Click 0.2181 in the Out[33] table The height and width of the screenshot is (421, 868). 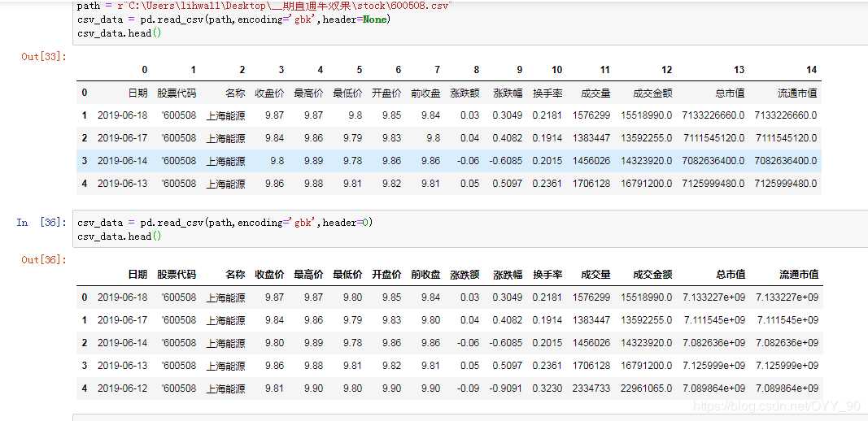(x=547, y=115)
